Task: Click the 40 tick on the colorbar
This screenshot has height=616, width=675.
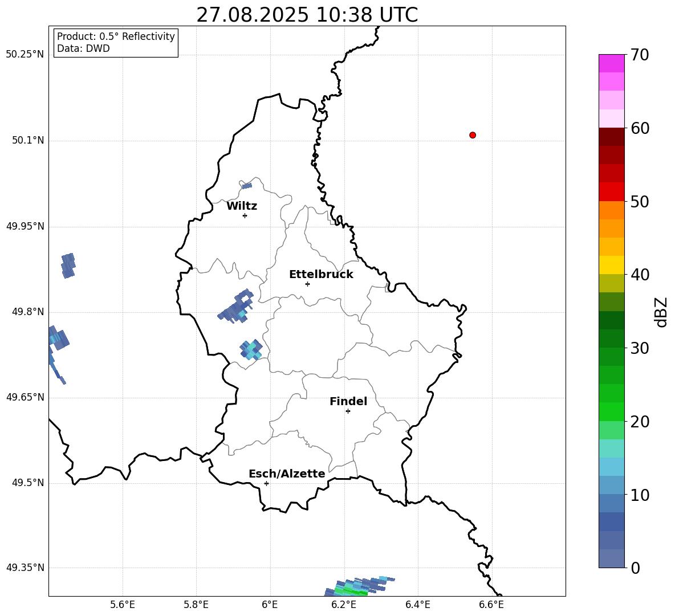Action: 640,275
